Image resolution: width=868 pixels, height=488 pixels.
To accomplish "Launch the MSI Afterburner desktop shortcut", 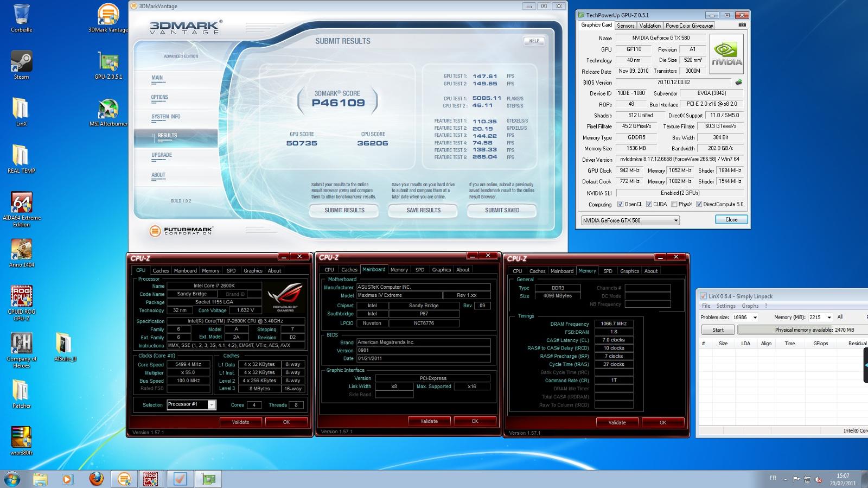I will pyautogui.click(x=108, y=112).
